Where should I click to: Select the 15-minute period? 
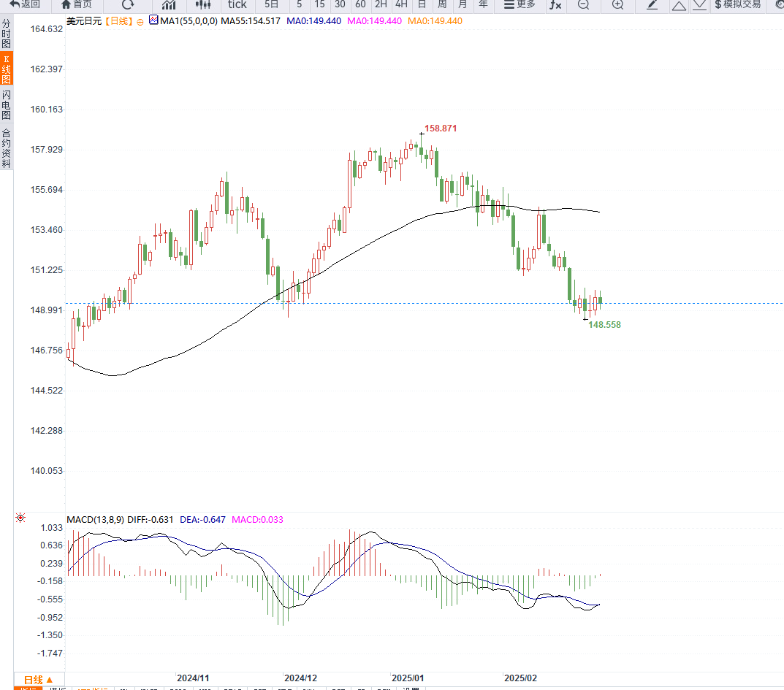tap(319, 4)
